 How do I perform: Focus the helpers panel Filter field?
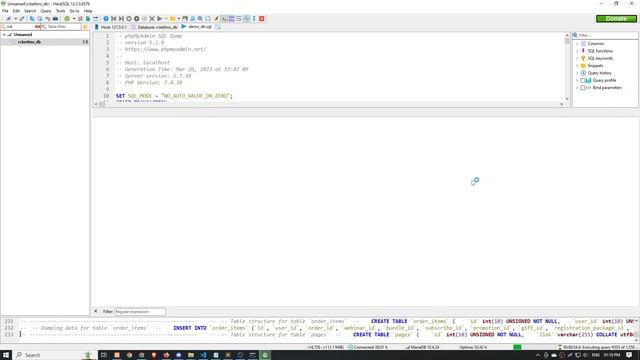(x=606, y=36)
